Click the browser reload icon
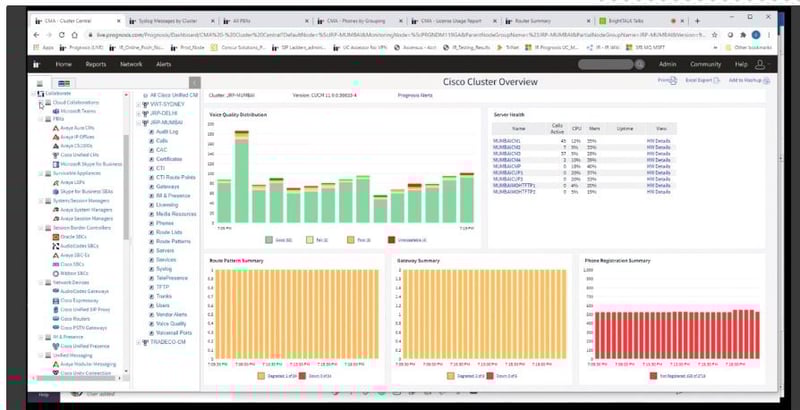The width and height of the screenshot is (800, 410). click(47, 33)
